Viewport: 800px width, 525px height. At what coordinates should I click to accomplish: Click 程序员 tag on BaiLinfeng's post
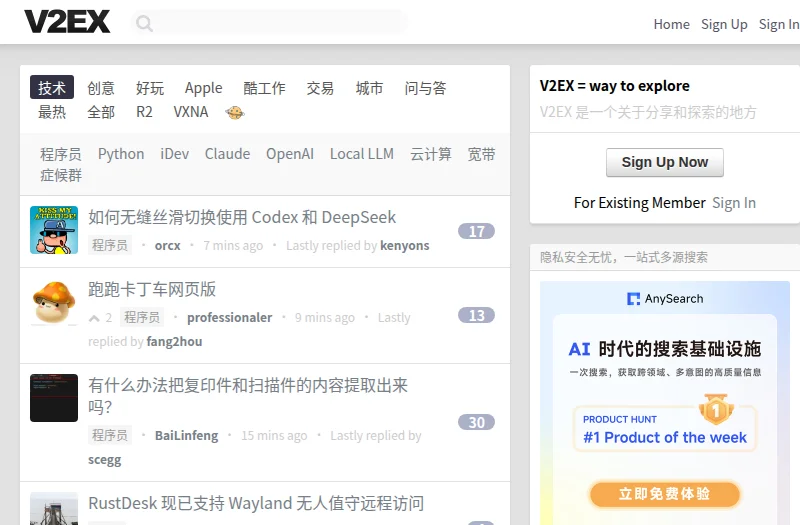pyautogui.click(x=110, y=435)
